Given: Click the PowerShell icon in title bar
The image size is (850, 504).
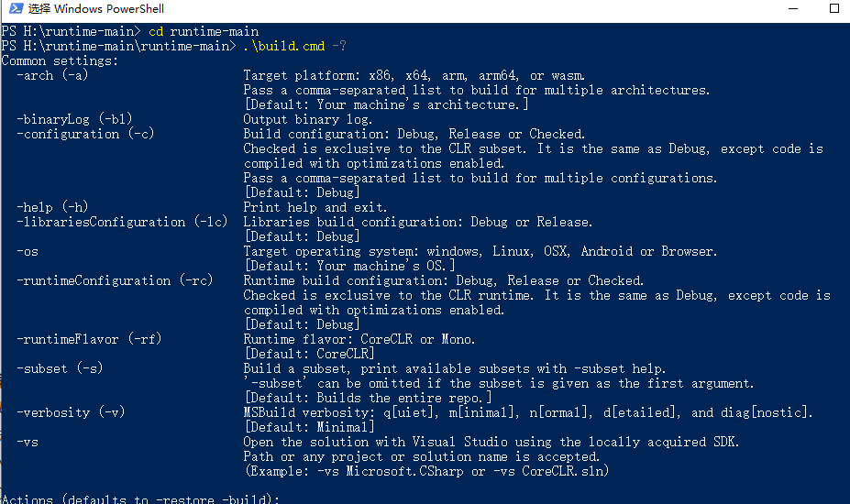Looking at the screenshot, I should [17, 8].
